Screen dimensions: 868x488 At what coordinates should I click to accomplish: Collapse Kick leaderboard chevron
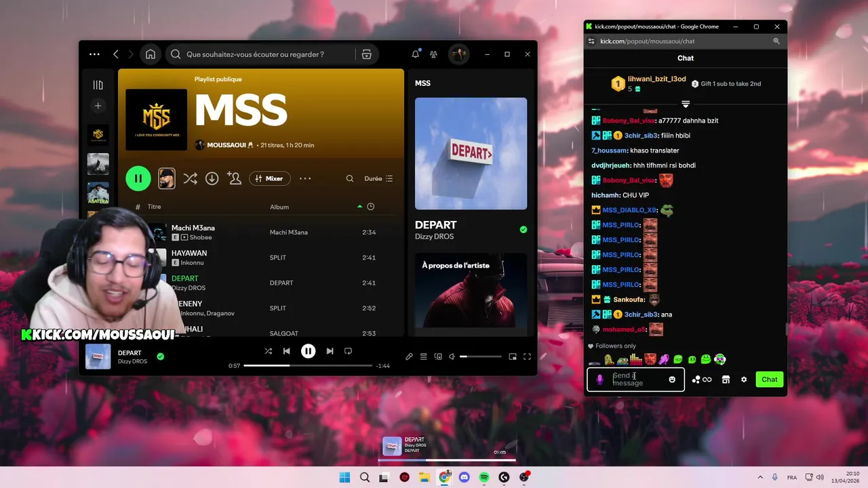click(686, 104)
